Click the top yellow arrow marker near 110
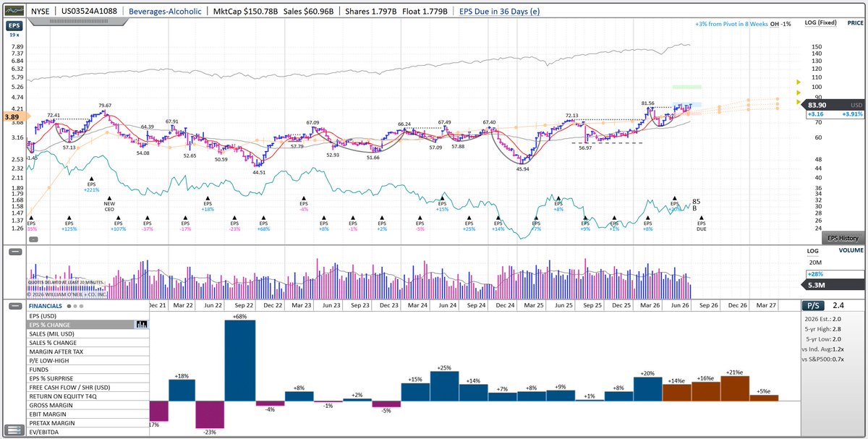The height and width of the screenshot is (439, 868). [x=799, y=82]
